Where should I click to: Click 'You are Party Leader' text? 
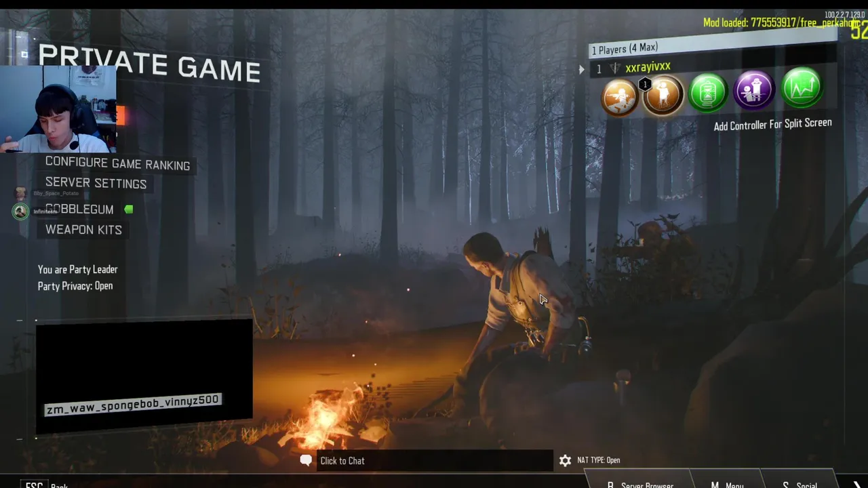coord(77,270)
